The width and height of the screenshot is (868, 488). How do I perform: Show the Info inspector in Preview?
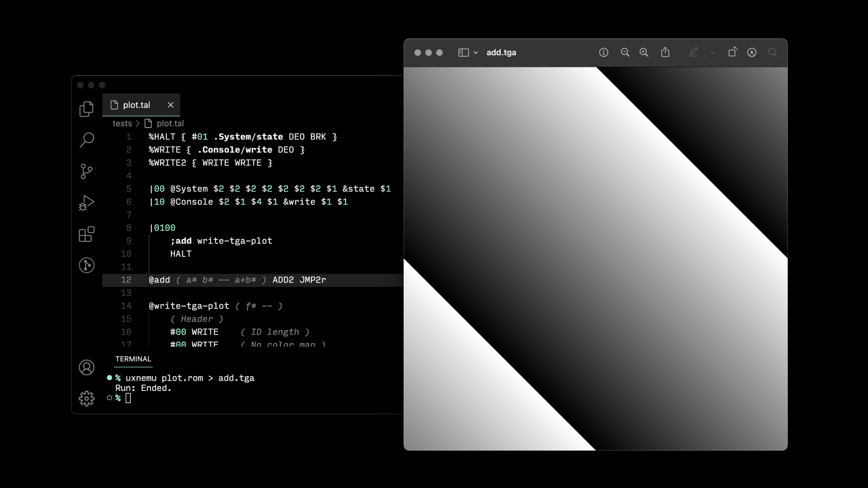tap(603, 53)
